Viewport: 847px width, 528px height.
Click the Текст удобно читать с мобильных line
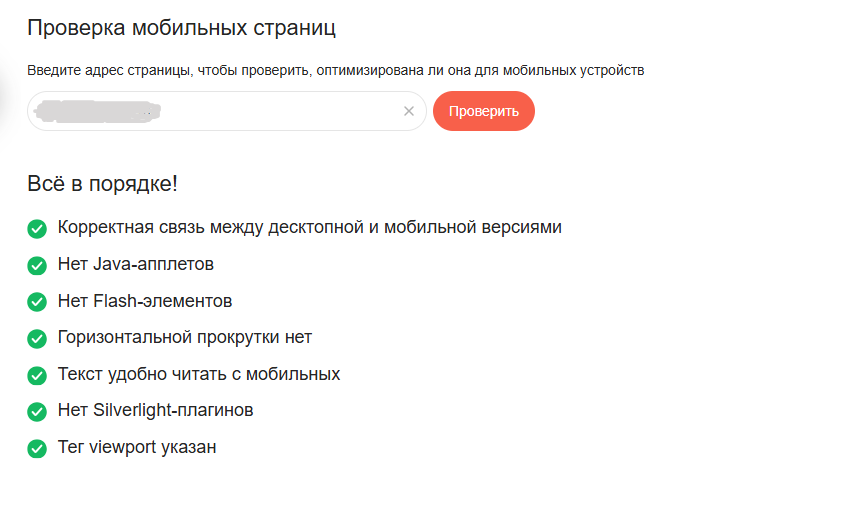[x=199, y=374]
